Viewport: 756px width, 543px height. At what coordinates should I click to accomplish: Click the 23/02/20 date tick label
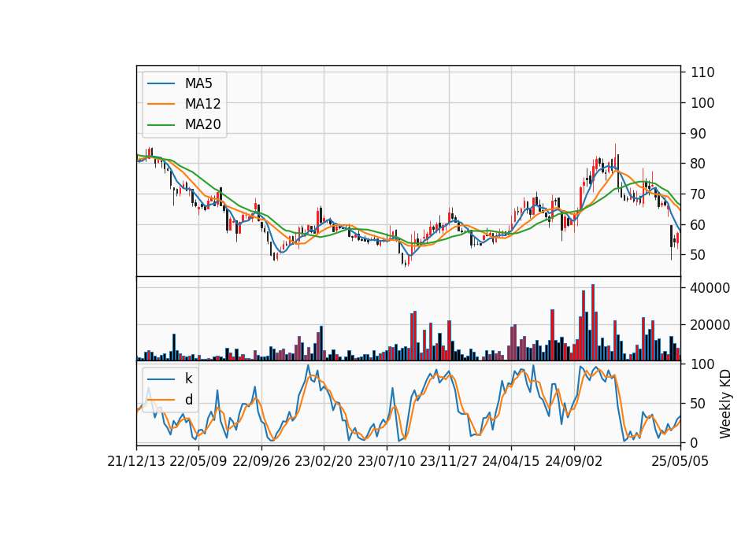click(x=324, y=461)
